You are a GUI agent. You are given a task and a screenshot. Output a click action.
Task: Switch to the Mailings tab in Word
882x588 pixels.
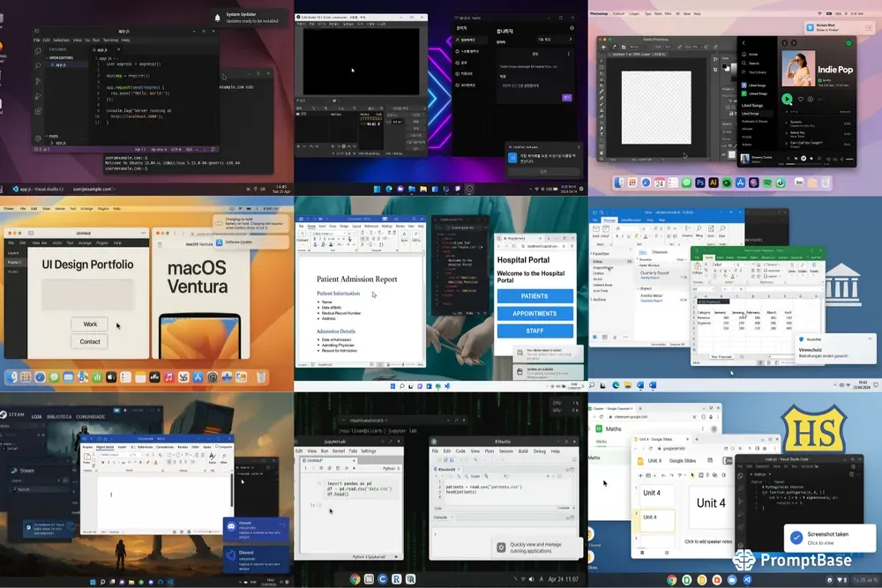(386, 226)
